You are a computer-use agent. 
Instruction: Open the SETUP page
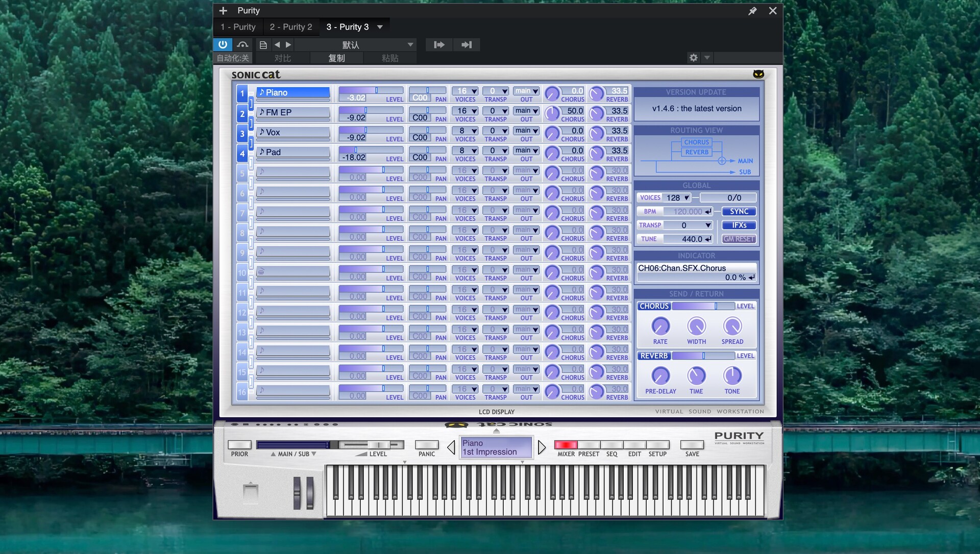(x=657, y=444)
